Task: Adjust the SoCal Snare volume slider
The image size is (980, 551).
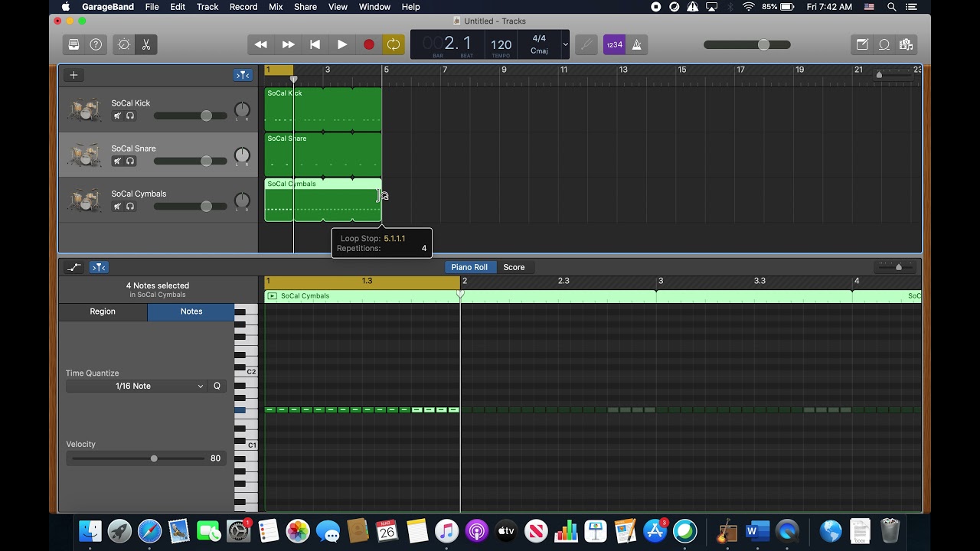Action: click(x=190, y=161)
